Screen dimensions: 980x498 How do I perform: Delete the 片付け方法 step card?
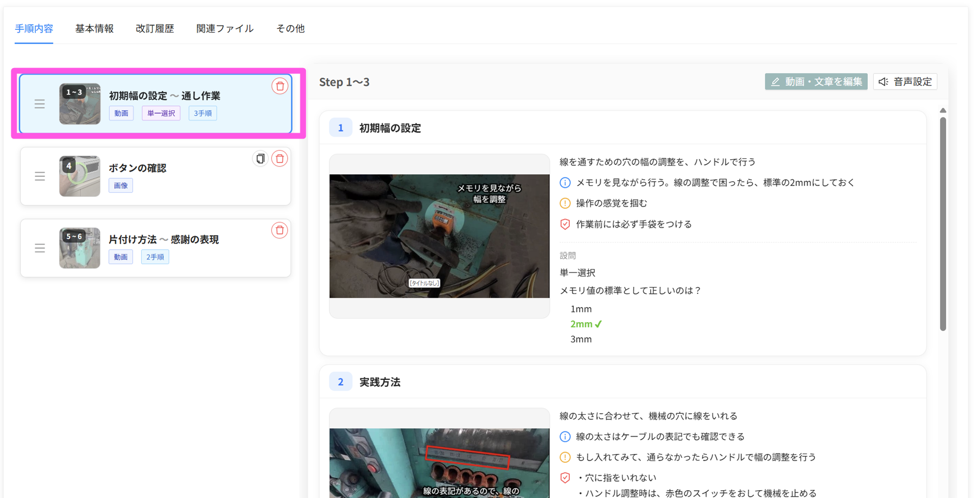coord(280,231)
